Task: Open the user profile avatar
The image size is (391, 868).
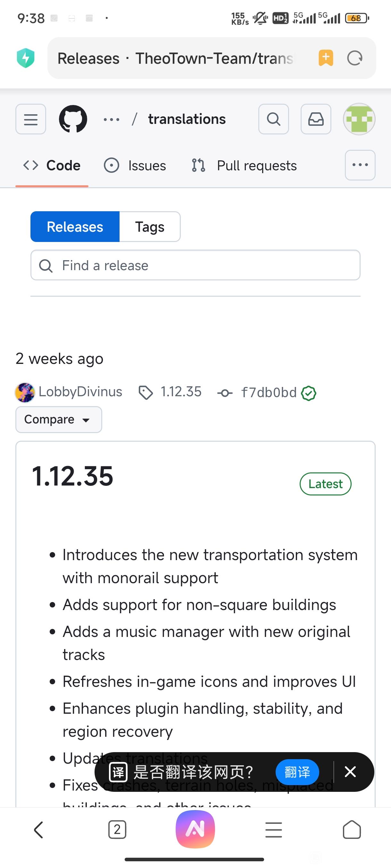Action: [359, 119]
